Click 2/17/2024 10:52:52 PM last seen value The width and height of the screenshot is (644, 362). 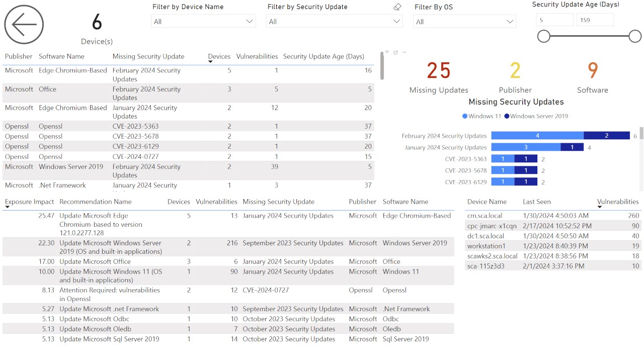[557, 226]
